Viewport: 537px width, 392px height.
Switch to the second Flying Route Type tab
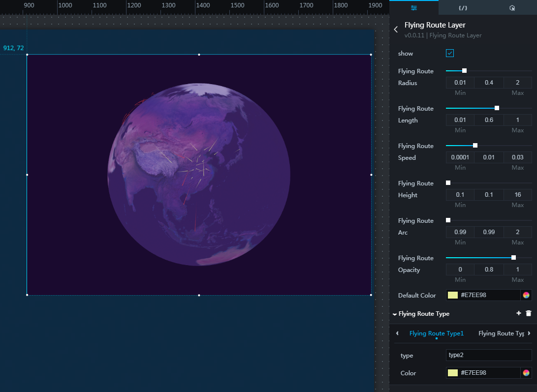coord(501,333)
